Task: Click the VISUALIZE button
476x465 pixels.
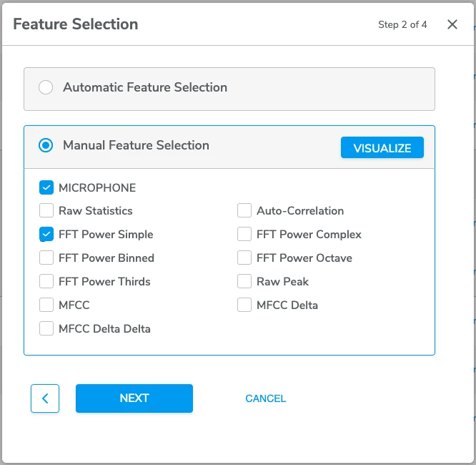Action: tap(382, 147)
